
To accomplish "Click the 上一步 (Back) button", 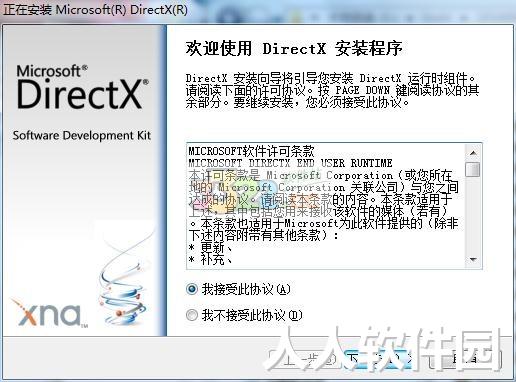I will pyautogui.click(x=304, y=360).
